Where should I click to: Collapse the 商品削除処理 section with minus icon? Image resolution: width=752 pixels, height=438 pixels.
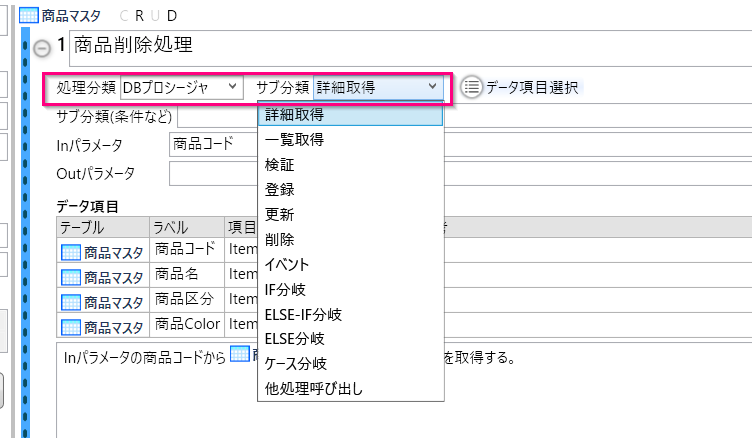point(41,47)
